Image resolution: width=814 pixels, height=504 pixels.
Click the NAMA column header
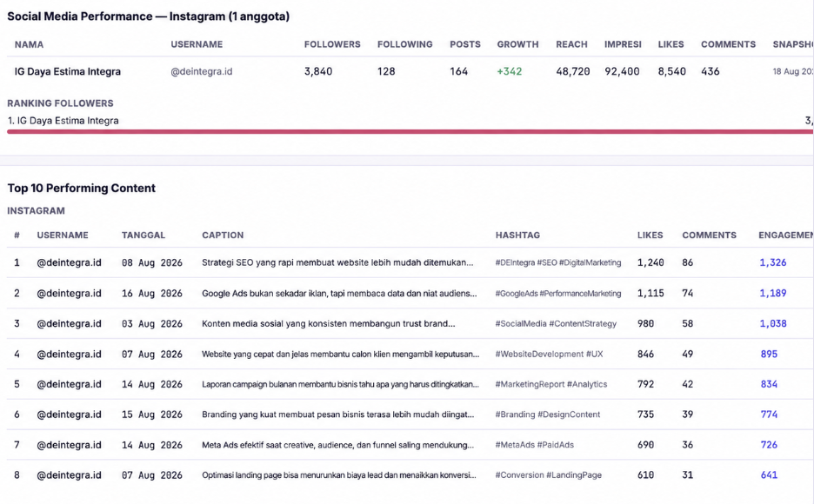(x=29, y=44)
